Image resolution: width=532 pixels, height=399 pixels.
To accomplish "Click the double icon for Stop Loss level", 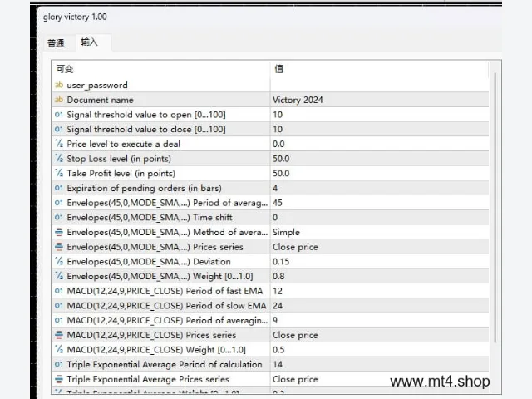I will 59,159.
